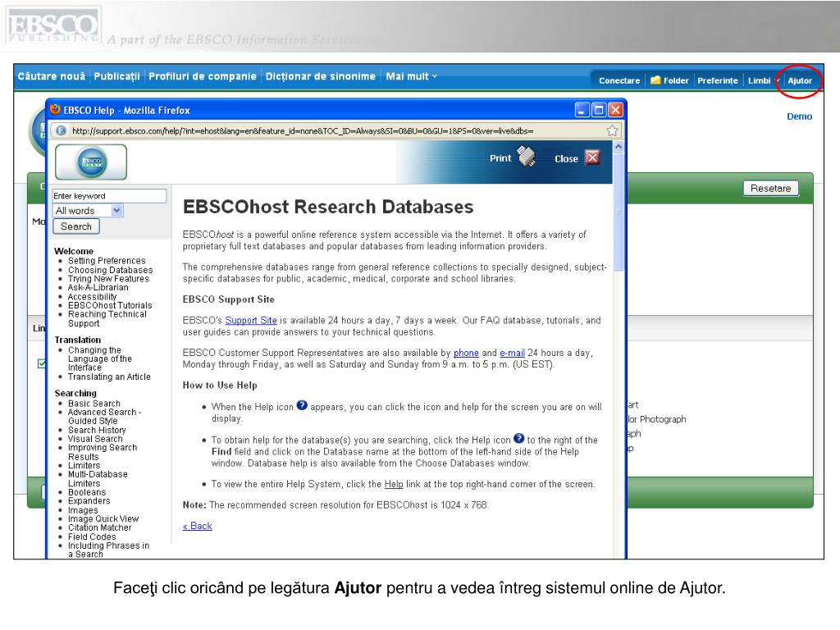Follow the "Support Site" link
The image size is (840, 630).
pos(251,321)
